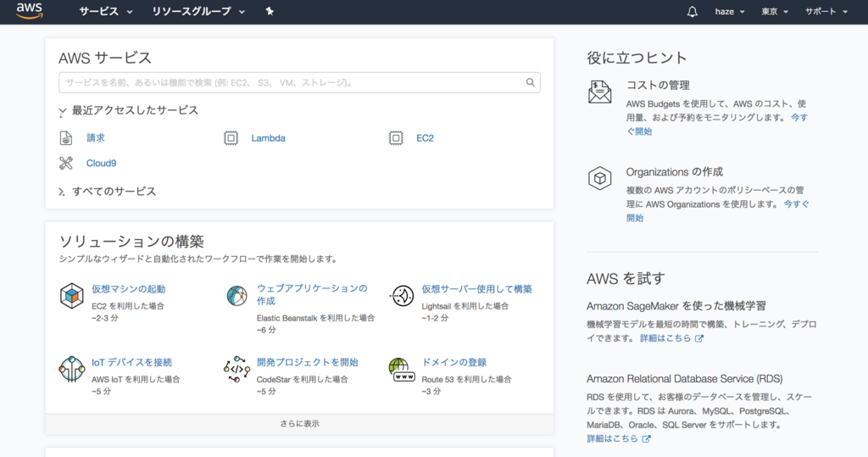The image size is (868, 457).
Task: Open the pin shortcuts icon in navbar
Action: [270, 11]
